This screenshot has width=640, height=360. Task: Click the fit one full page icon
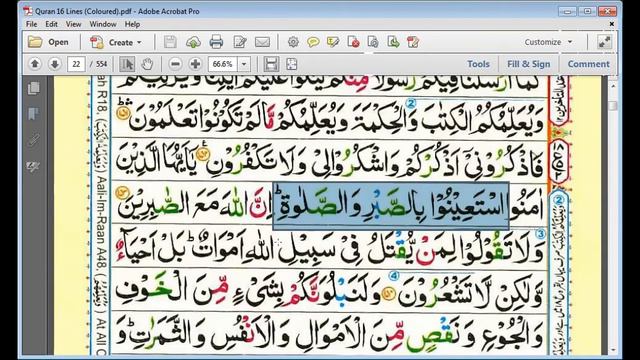click(x=291, y=64)
